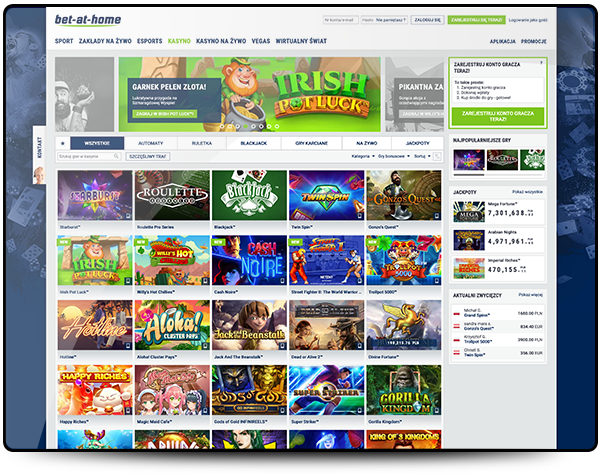Select the active fourth carousel dot
The width and height of the screenshot is (600, 474).
[245, 126]
